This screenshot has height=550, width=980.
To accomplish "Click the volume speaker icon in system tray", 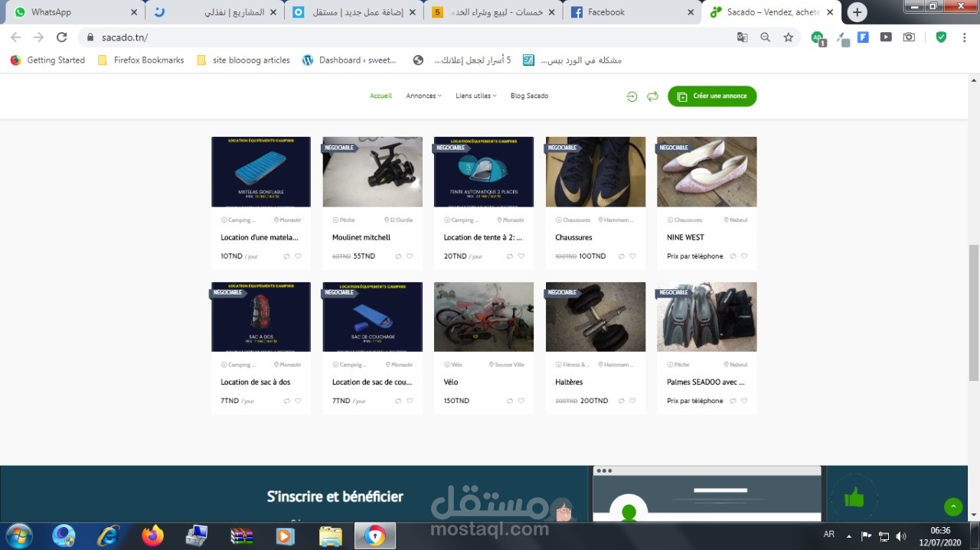I will tap(901, 536).
